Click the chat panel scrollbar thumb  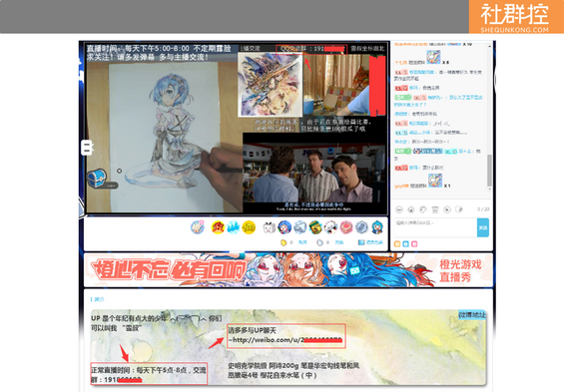489,171
